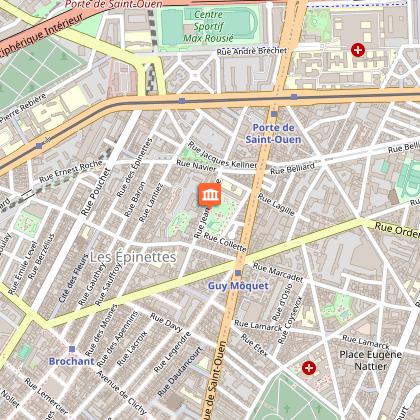The height and width of the screenshot is (420, 420).
Task: Click the blue Brochant station name
Action: [72, 362]
